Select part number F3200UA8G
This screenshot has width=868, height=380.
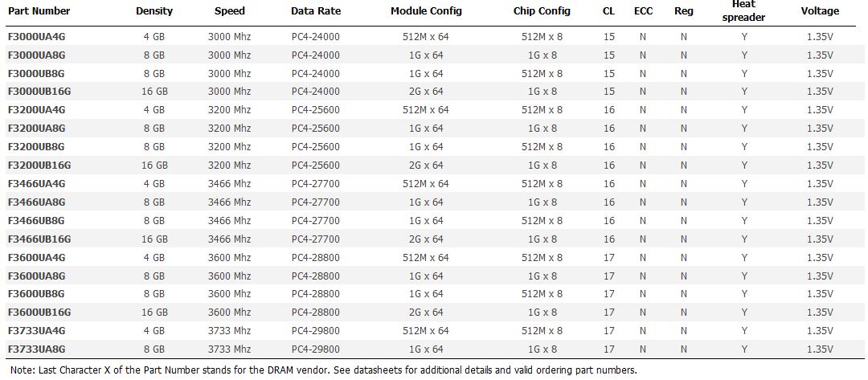(x=36, y=129)
